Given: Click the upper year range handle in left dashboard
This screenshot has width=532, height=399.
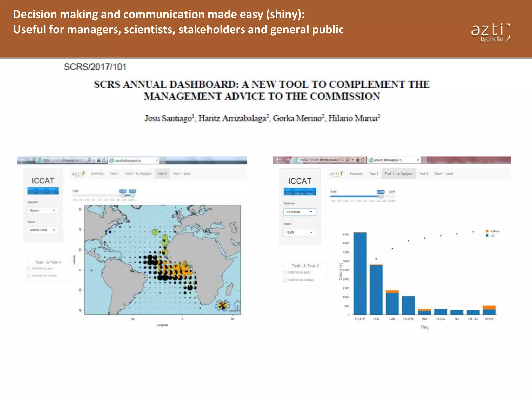Looking at the screenshot, I should tap(133, 195).
